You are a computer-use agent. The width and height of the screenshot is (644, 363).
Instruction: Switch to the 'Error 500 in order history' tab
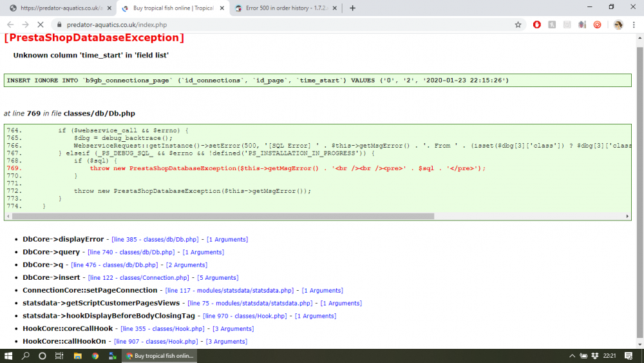tap(285, 8)
